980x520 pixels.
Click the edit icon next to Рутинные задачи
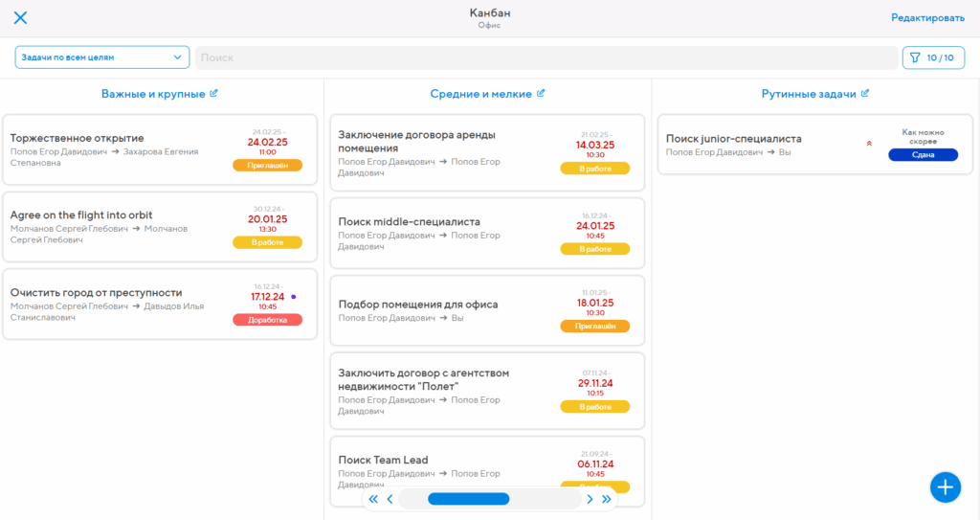click(865, 94)
